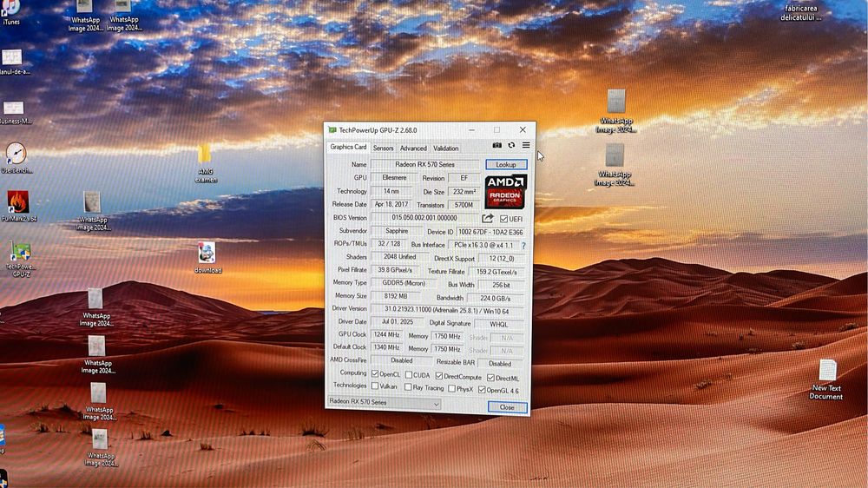Click the Device ID "1002 67DF - 1DA2 E366"
This screenshot has height=488, width=868.
(x=490, y=232)
